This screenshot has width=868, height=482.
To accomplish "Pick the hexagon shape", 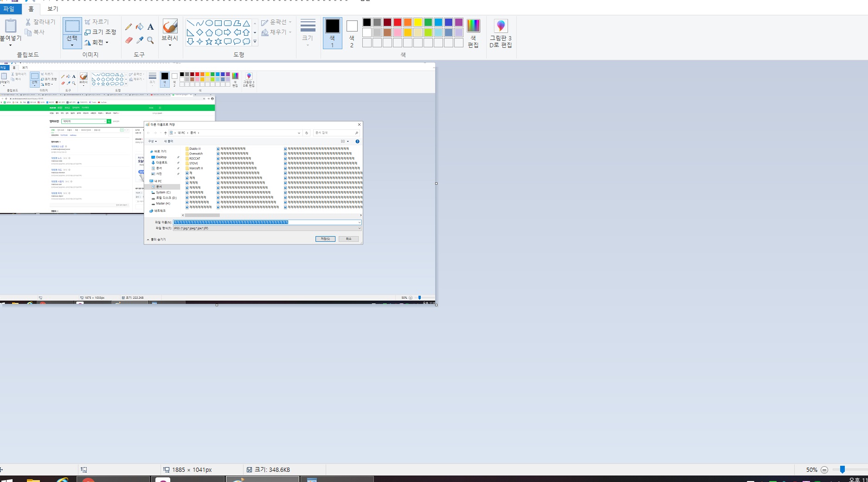I will pyautogui.click(x=218, y=32).
